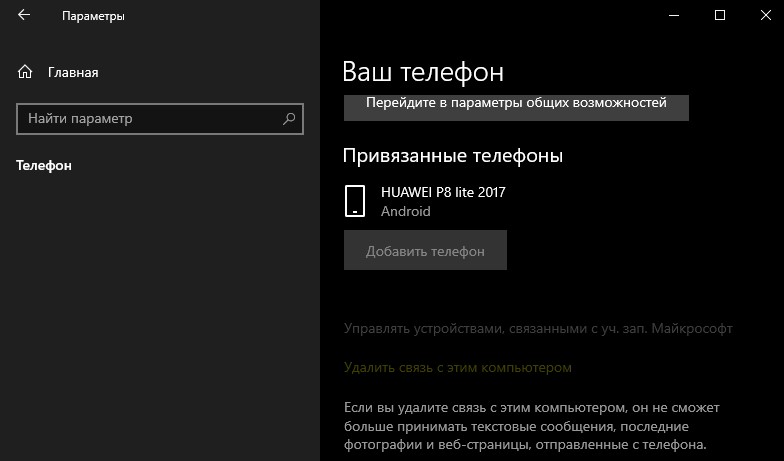Click the Ваш телефон page title

pyautogui.click(x=423, y=72)
